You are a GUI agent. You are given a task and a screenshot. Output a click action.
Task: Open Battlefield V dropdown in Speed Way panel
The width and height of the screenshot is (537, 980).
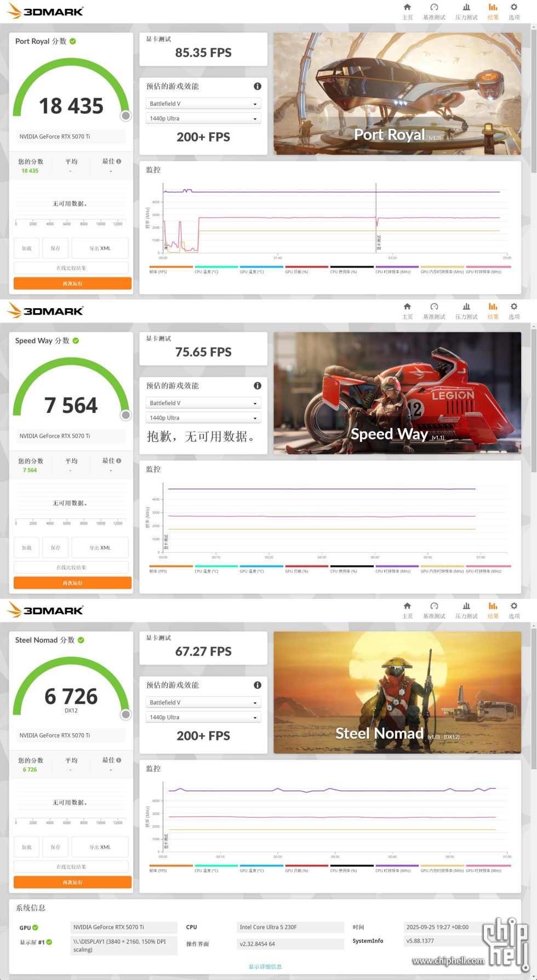[x=203, y=403]
